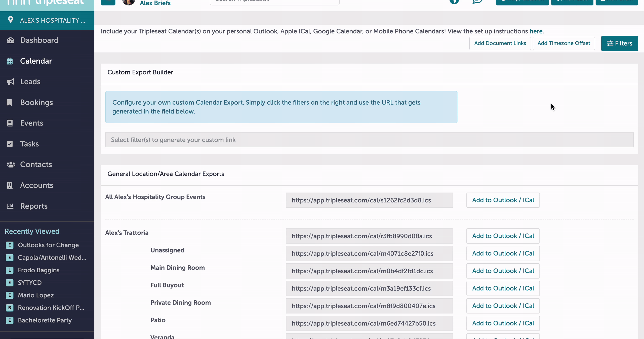The height and width of the screenshot is (339, 644).
Task: Open the Alex's Hospitality location selector
Action: tap(47, 20)
